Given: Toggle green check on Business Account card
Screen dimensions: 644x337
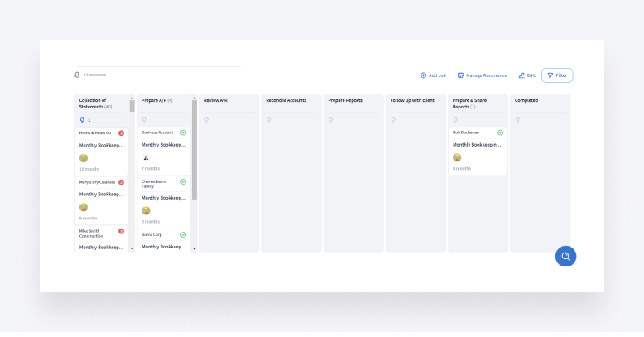Looking at the screenshot, I should [x=183, y=132].
